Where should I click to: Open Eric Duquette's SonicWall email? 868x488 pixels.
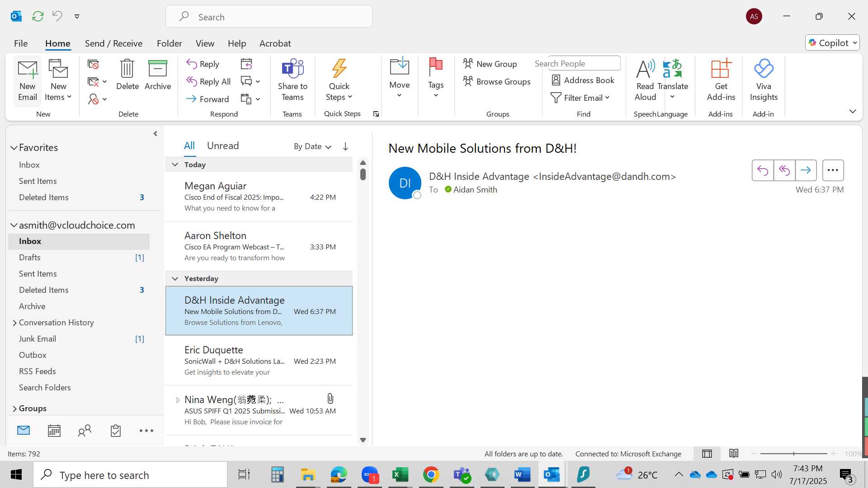point(259,361)
